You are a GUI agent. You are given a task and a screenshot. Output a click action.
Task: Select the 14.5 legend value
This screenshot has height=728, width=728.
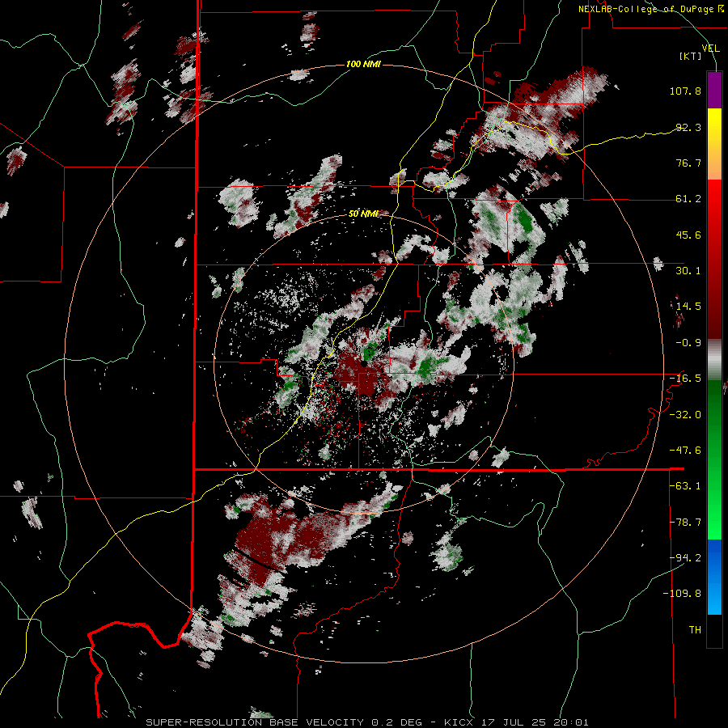pos(688,307)
